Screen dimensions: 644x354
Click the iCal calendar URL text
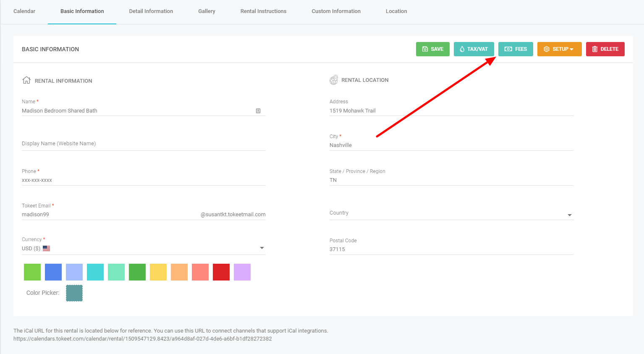click(143, 339)
